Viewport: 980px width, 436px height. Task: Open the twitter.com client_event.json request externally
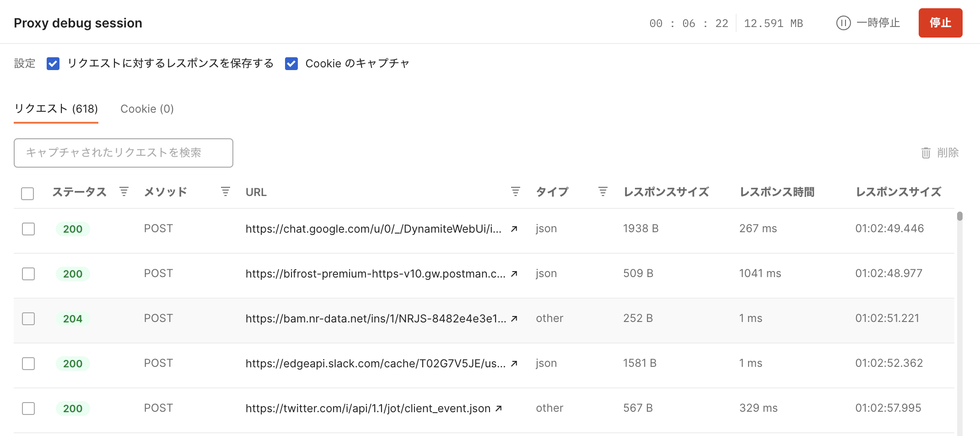(498, 408)
